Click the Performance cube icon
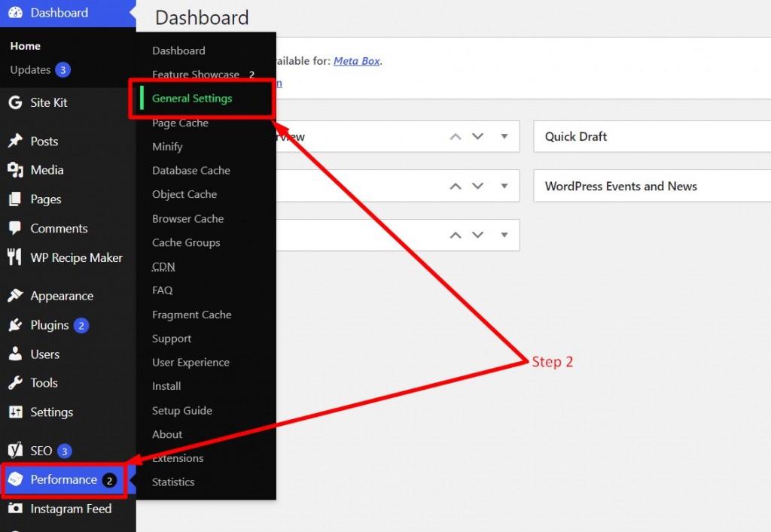 click(15, 479)
